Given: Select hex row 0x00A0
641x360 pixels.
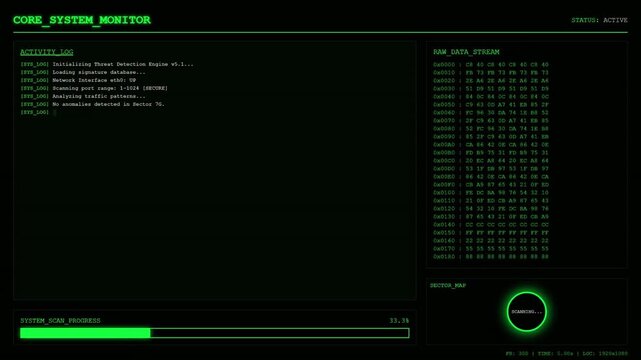Looking at the screenshot, I should coord(491,145).
